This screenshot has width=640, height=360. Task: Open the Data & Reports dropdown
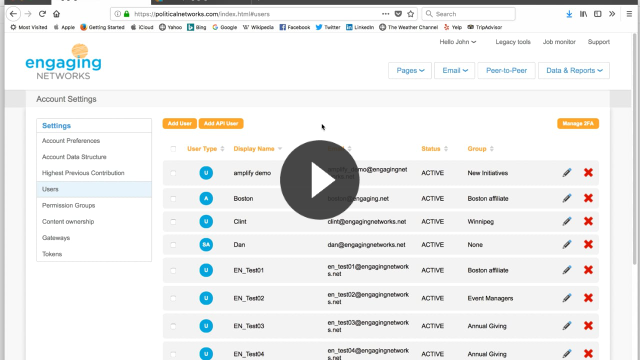click(574, 71)
